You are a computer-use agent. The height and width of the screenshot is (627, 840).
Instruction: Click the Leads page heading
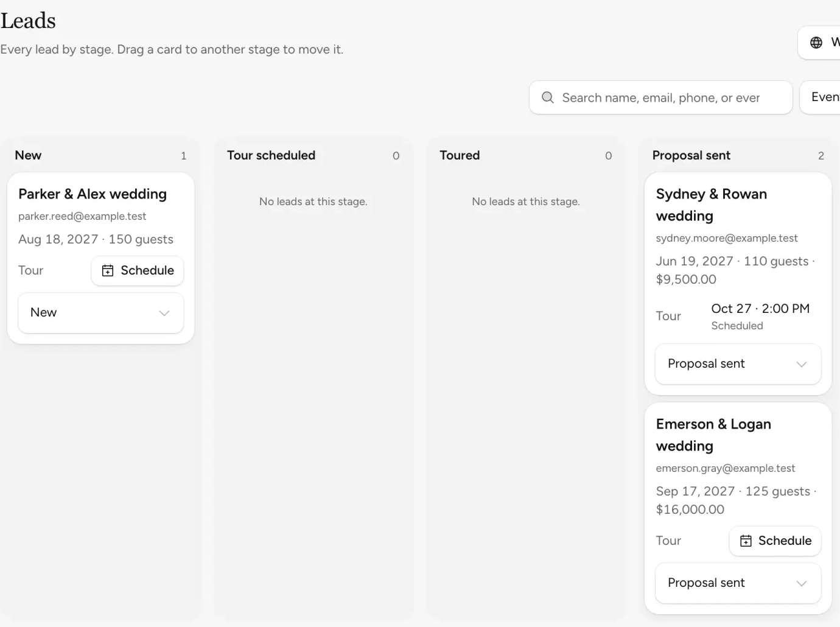click(x=28, y=21)
